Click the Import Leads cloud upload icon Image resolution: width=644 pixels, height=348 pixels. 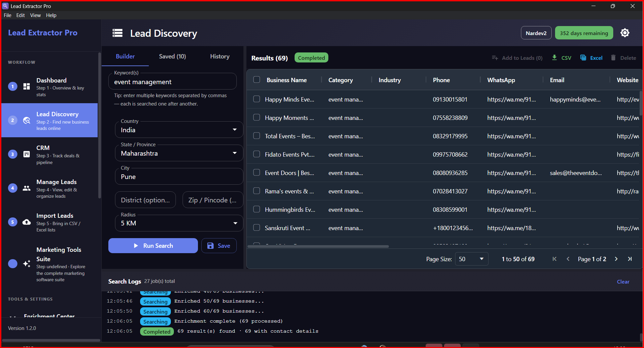(x=27, y=222)
